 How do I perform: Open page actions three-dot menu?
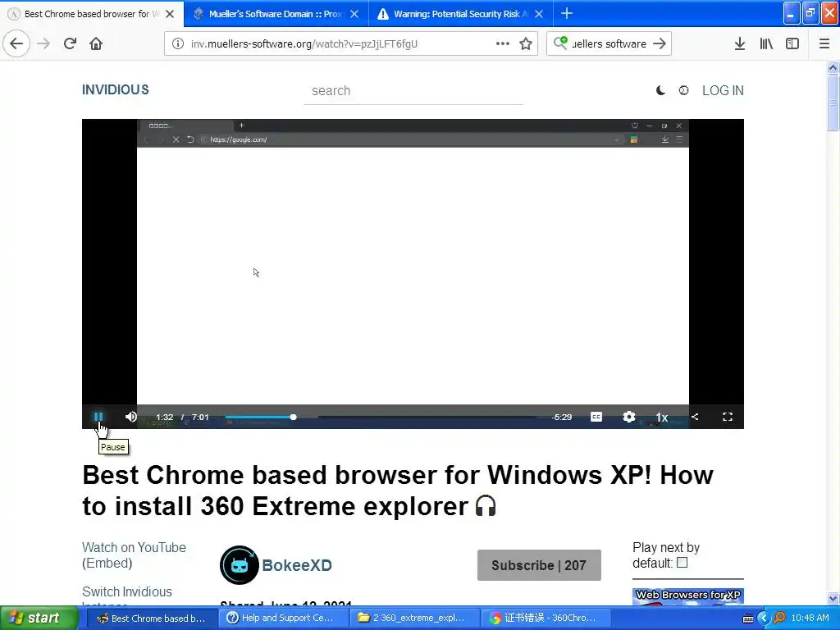(503, 44)
